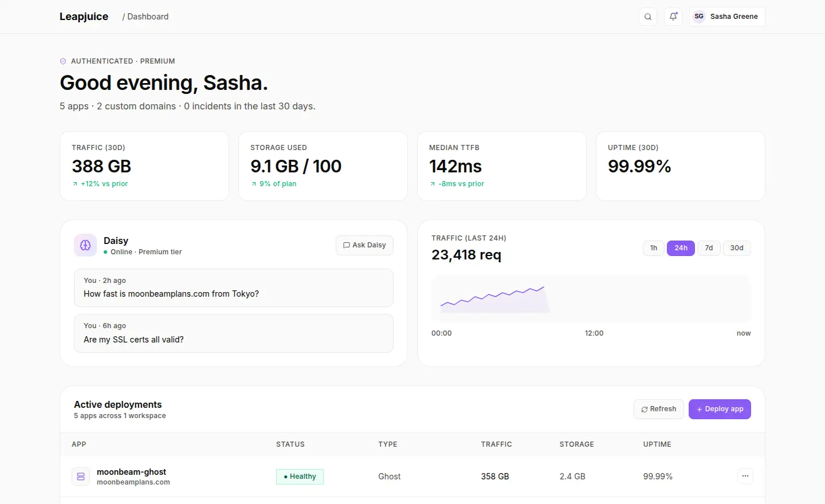Click the Daisy assistant name
825x504 pixels.
(x=116, y=241)
